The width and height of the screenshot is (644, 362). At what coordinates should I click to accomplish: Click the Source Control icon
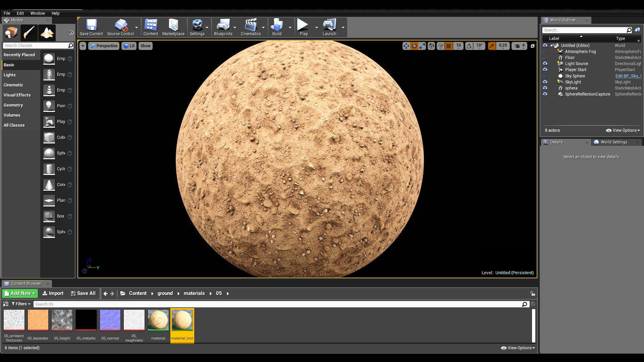point(120,27)
